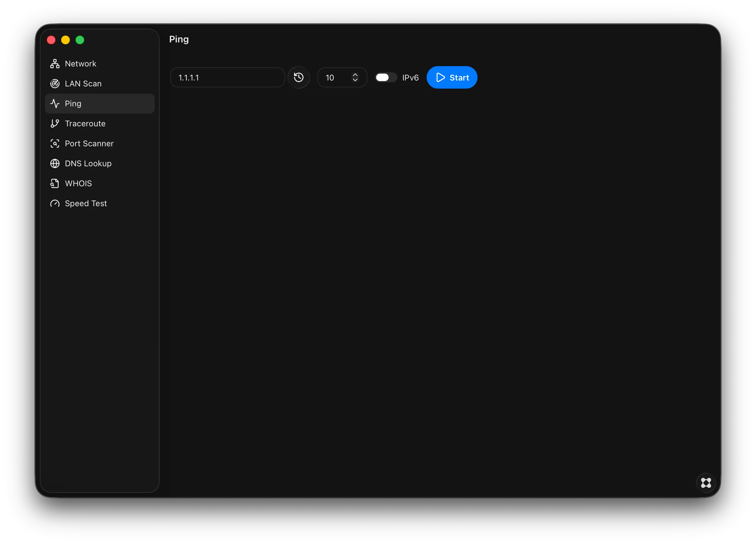Click the Speed Test gauge icon
This screenshot has height=544, width=756.
pos(55,204)
